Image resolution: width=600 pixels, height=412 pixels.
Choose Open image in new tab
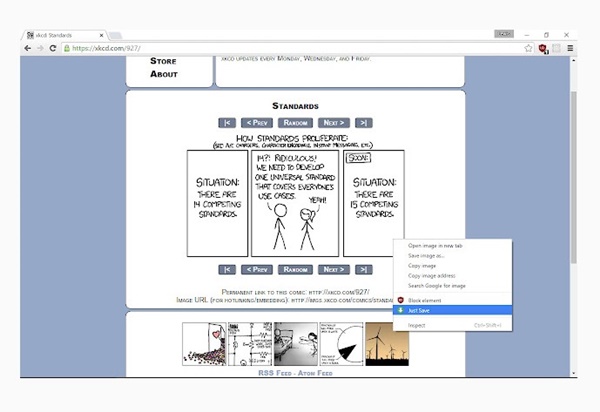click(x=452, y=246)
